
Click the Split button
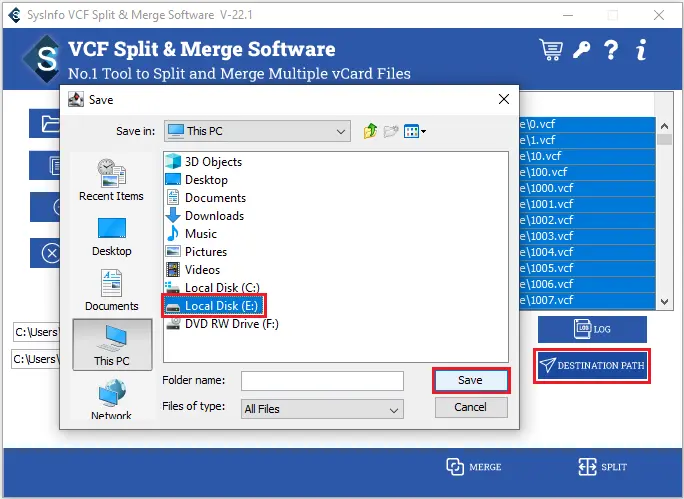click(x=602, y=467)
